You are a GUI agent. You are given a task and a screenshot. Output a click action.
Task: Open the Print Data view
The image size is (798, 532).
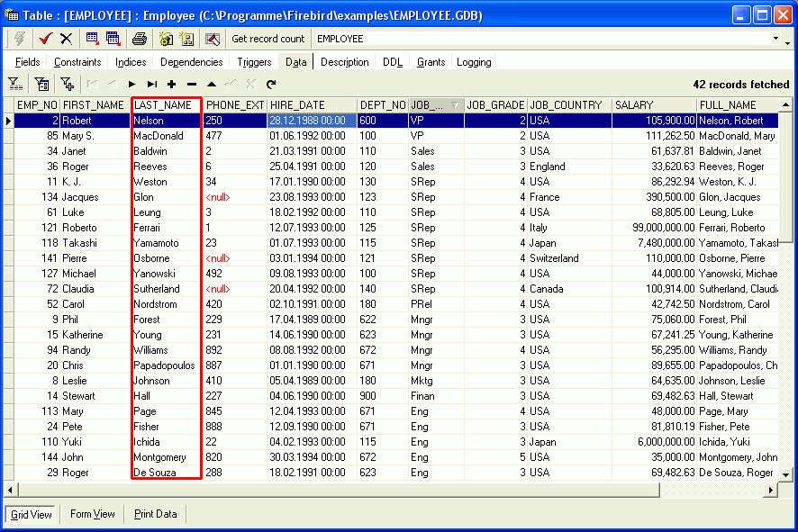tap(155, 514)
